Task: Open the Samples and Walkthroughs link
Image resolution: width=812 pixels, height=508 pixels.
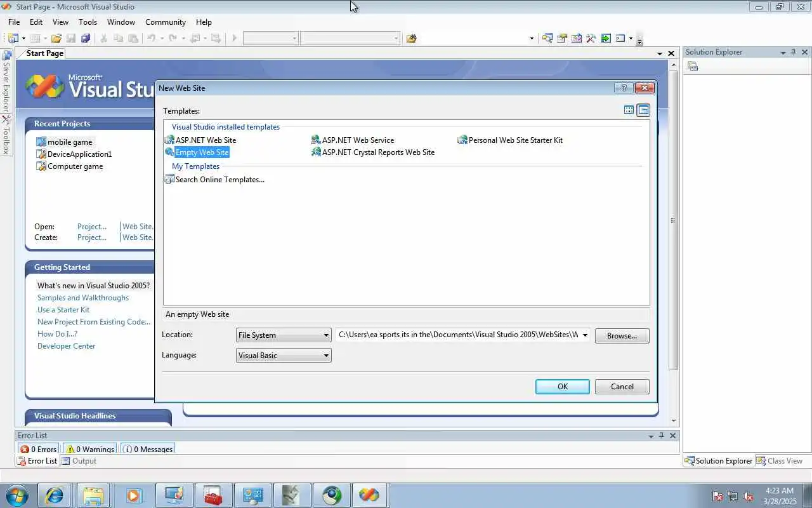Action: click(83, 298)
